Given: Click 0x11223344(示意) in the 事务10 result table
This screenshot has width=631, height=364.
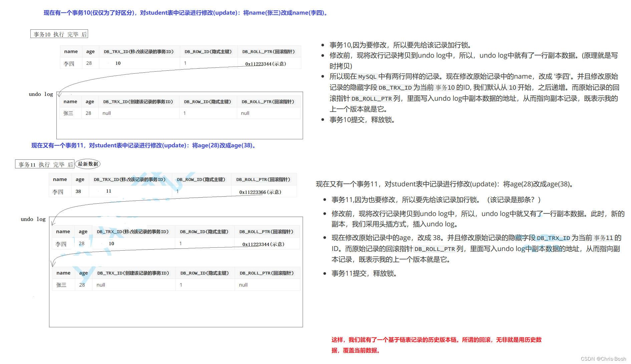Looking at the screenshot, I should tap(266, 64).
